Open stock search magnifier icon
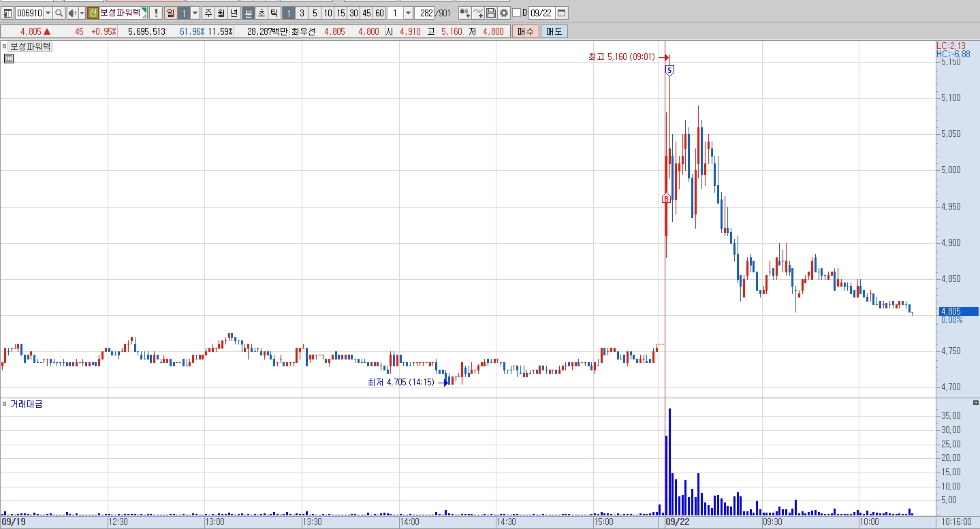The image size is (980, 529). point(59,13)
